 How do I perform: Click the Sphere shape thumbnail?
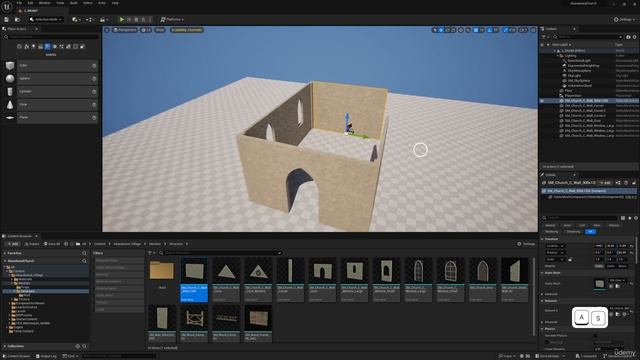(x=10, y=78)
